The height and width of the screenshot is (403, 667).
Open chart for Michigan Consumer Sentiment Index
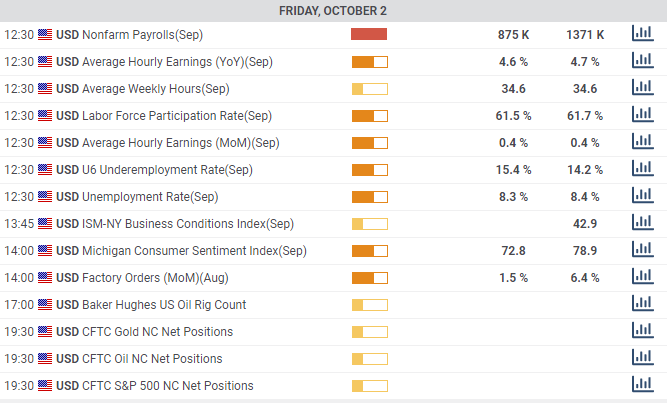click(x=641, y=250)
